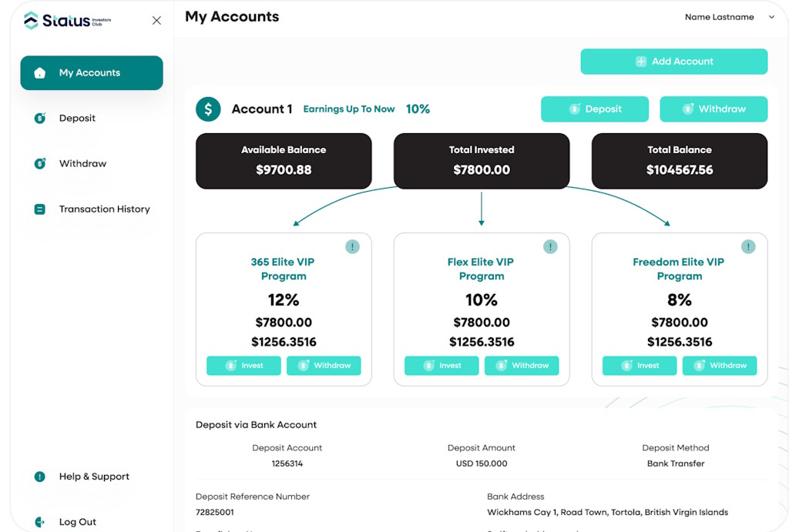The image size is (789, 532).
Task: Invest in the 365 Elite VIP Program
Action: (243, 366)
